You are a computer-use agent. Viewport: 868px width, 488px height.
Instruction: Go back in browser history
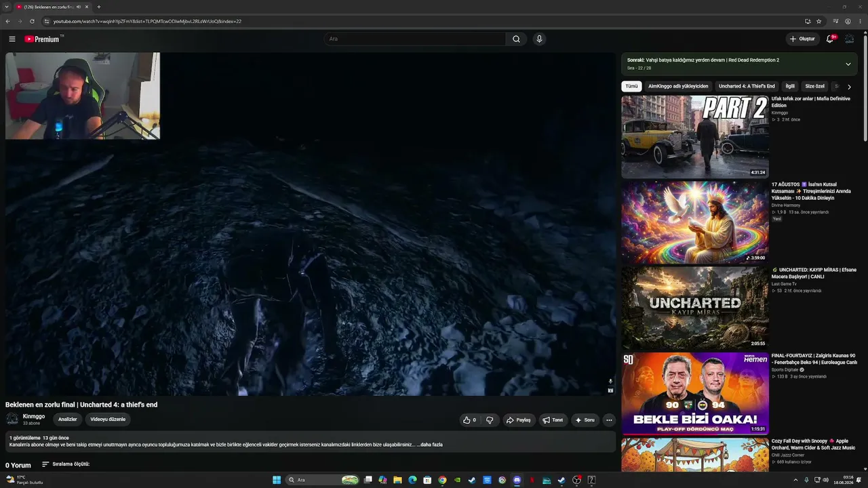(8, 21)
